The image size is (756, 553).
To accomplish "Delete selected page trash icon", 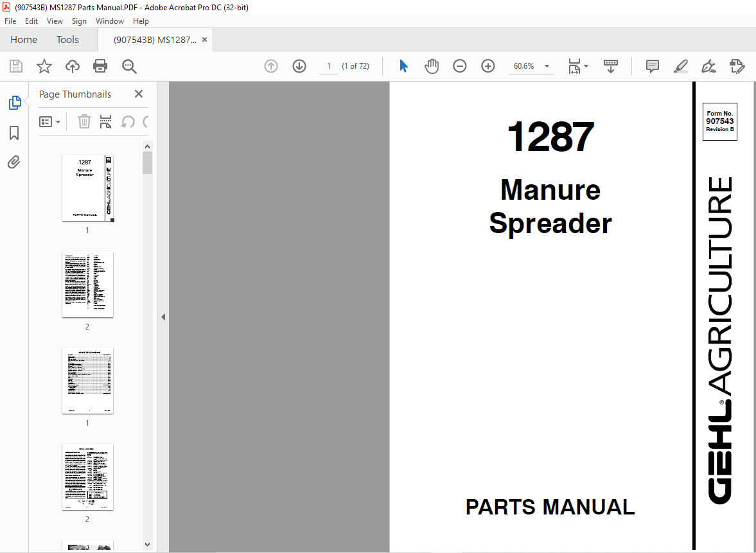I will point(84,121).
